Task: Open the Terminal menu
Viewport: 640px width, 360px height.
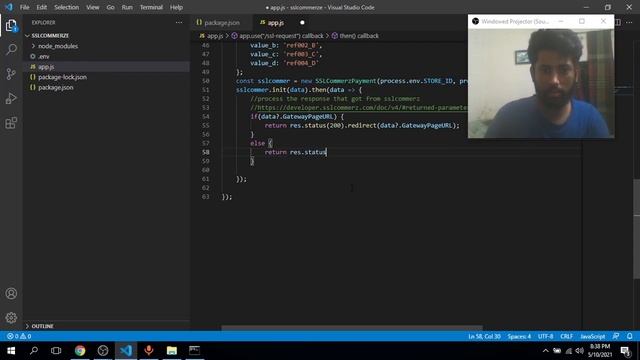Action: 151,7
